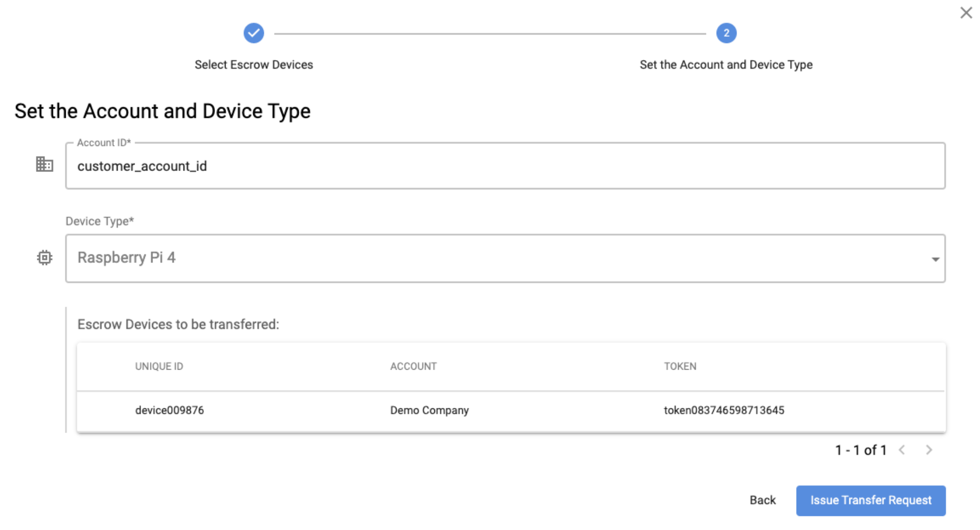Click the TOKEN column header
Image resolution: width=980 pixels, height=530 pixels.
pyautogui.click(x=680, y=366)
